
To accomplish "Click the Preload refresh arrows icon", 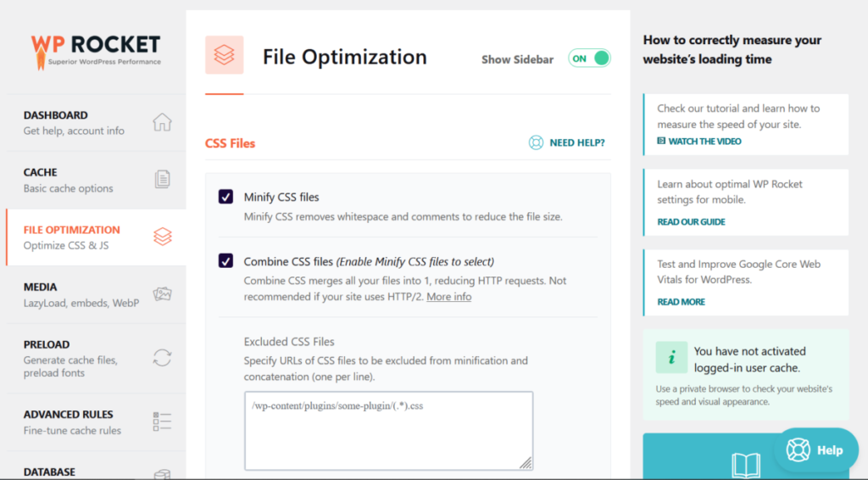I will [162, 357].
